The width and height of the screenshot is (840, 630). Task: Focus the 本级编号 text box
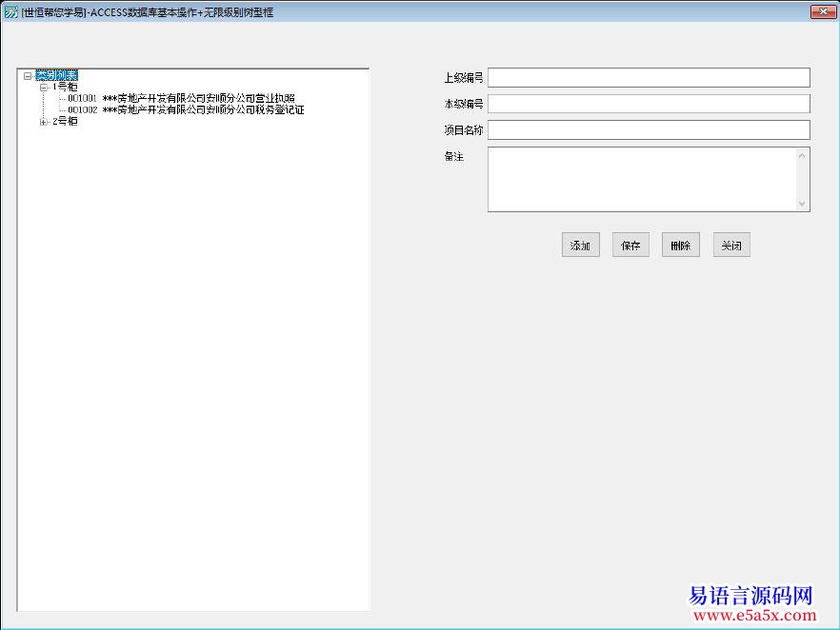click(x=648, y=104)
